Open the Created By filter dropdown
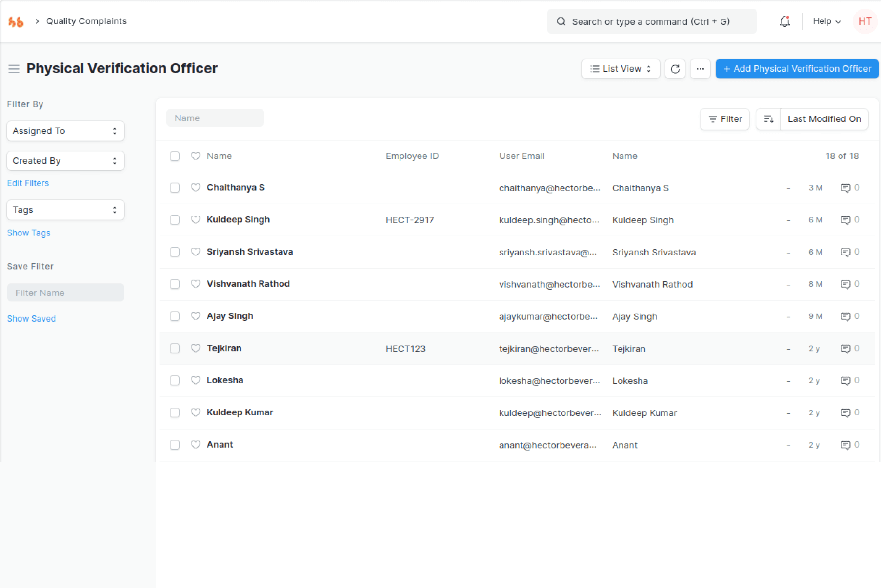 coord(65,161)
